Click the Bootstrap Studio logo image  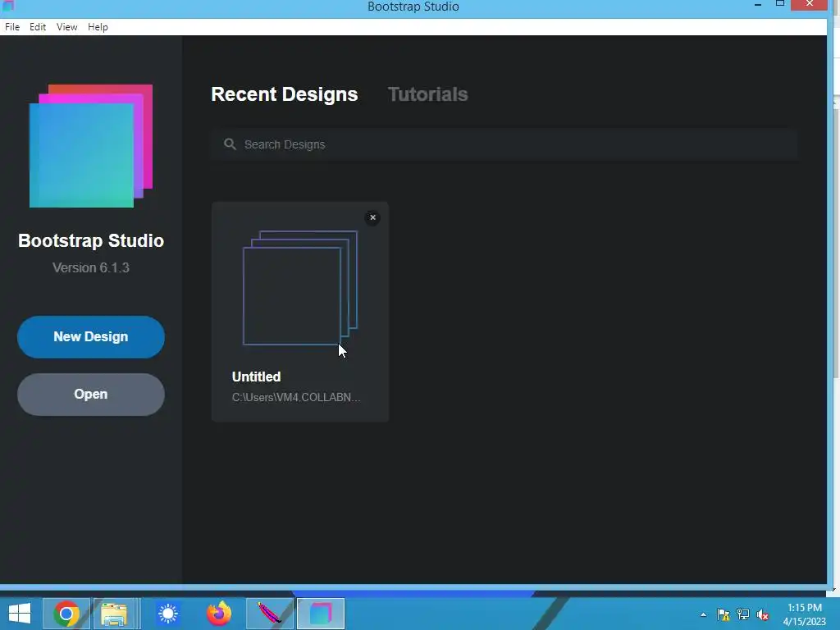[x=91, y=146]
